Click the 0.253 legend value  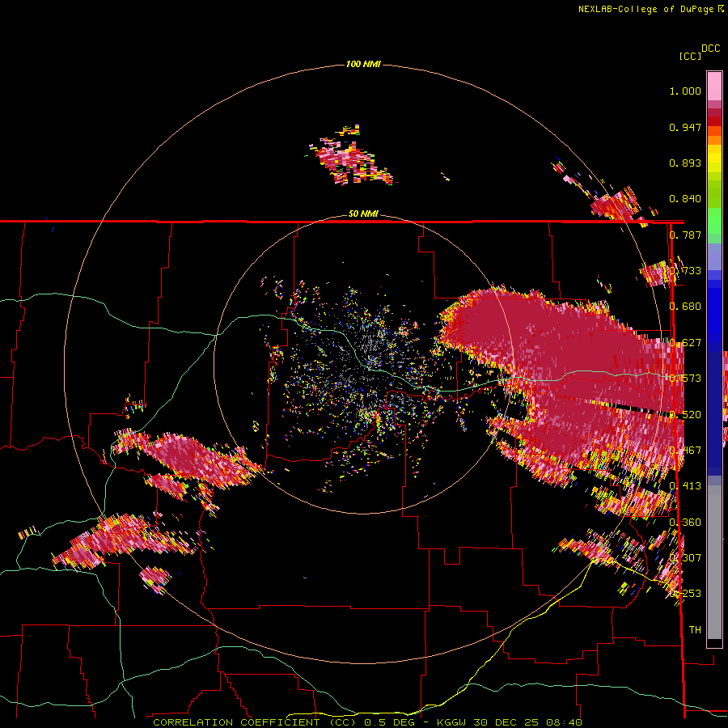point(685,594)
